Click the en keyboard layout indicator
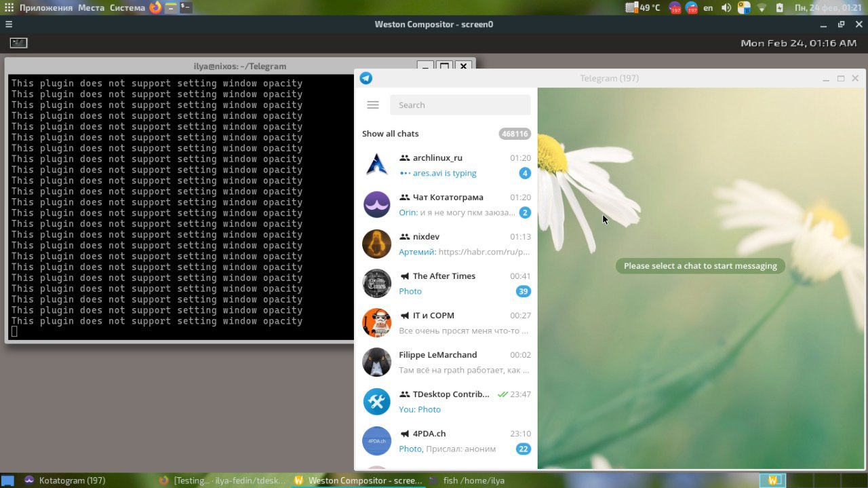Screen dimensions: 868x488 coord(708,7)
